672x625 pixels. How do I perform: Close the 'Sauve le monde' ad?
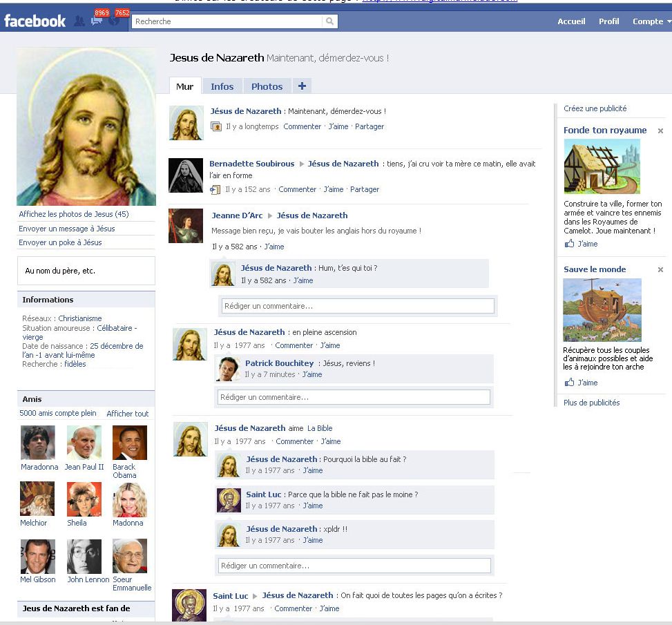pyautogui.click(x=660, y=269)
